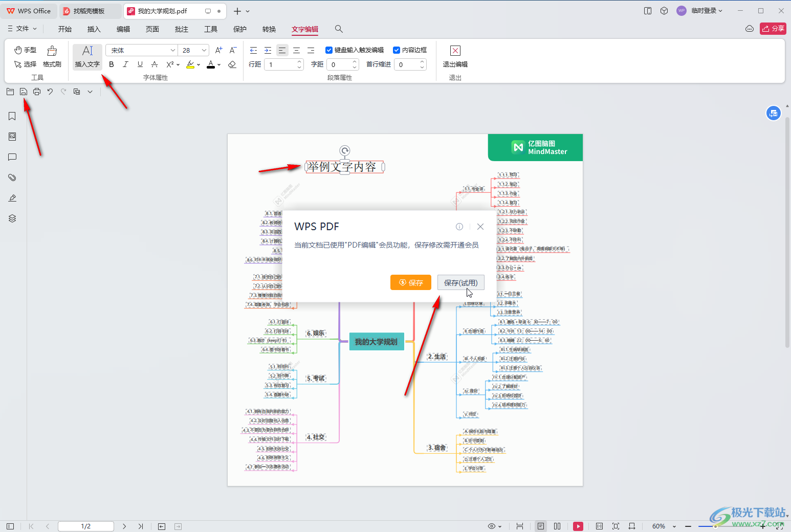The image size is (791, 532).
Task: Toggle continuous scrolling page layout
Action: coord(520,526)
